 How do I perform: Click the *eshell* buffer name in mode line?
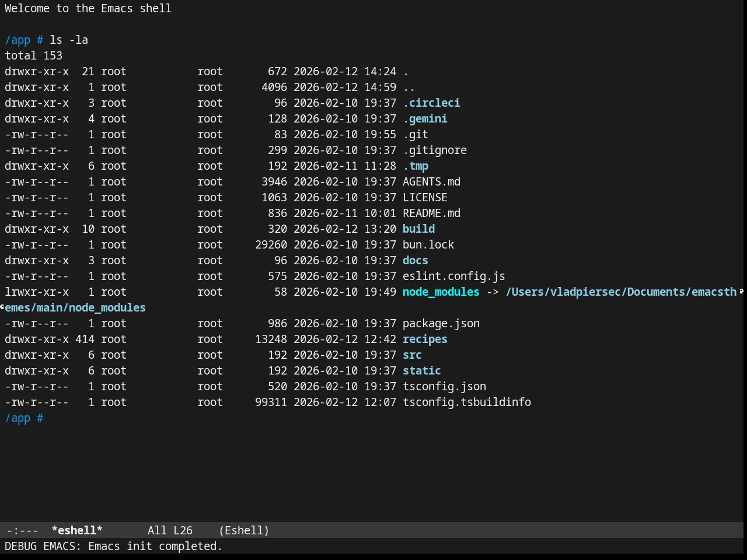point(77,530)
